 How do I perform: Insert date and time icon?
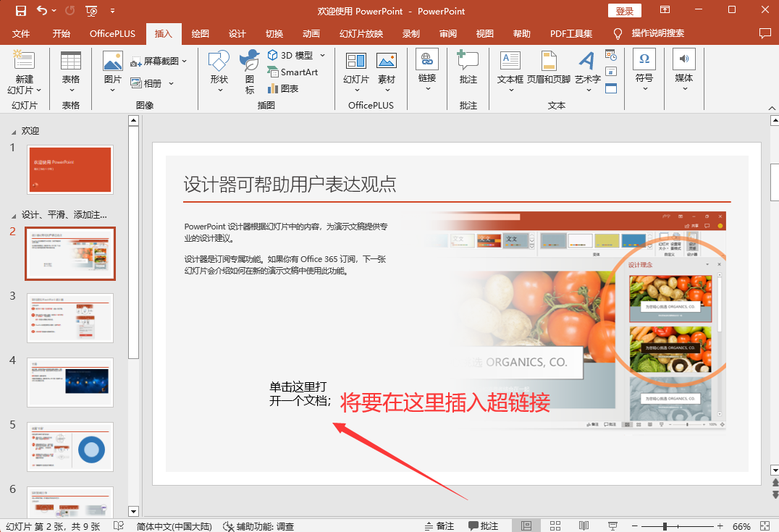pyautogui.click(x=611, y=55)
